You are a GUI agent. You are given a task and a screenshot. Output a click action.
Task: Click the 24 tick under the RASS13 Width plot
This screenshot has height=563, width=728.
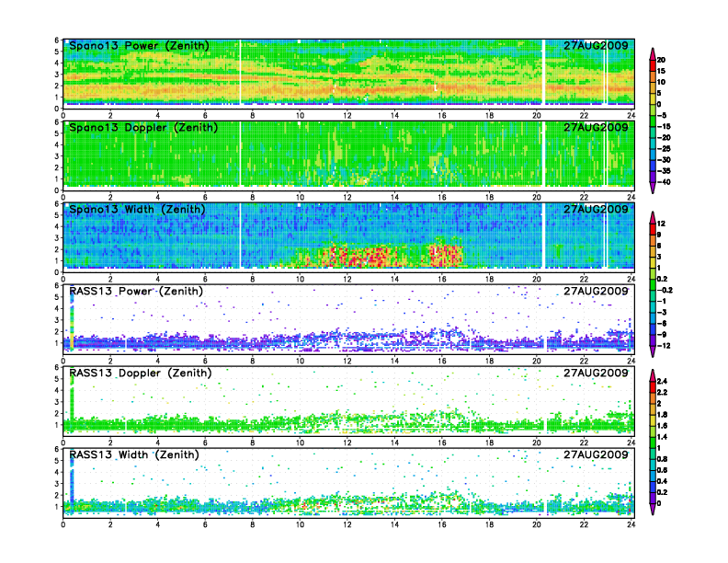[x=631, y=524]
